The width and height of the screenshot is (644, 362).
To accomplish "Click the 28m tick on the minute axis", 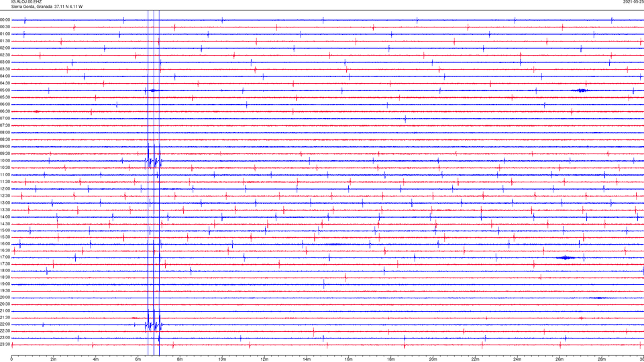I will 602,359.
